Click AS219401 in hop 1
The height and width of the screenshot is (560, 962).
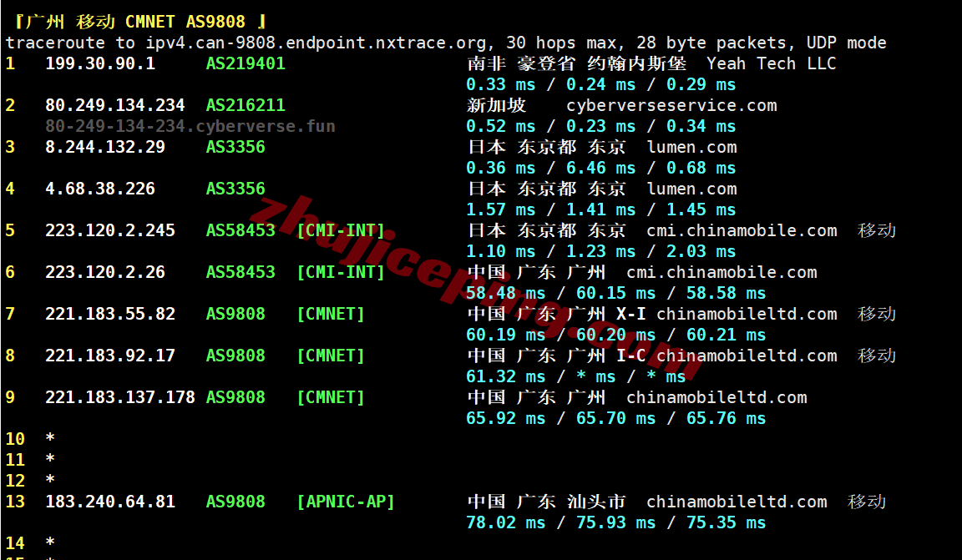[x=246, y=63]
